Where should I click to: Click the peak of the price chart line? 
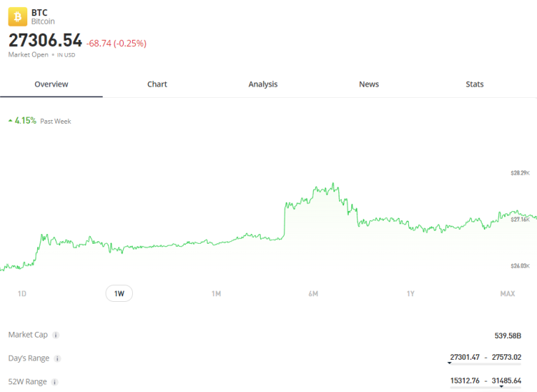tap(333, 184)
